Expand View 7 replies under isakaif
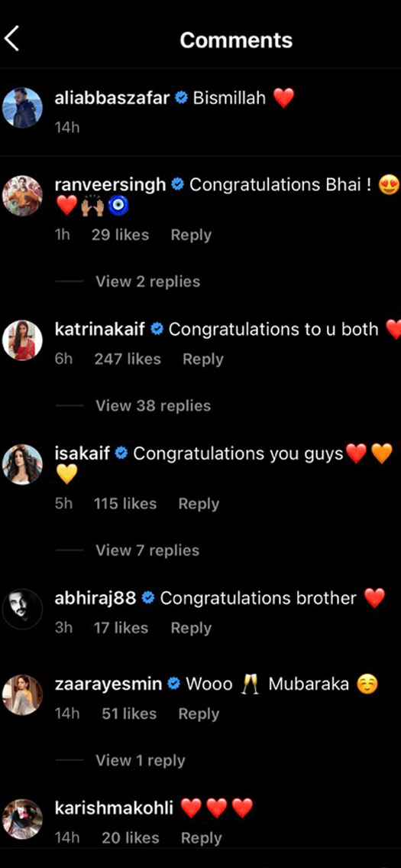Screen dimensions: 401x868 click(x=147, y=551)
